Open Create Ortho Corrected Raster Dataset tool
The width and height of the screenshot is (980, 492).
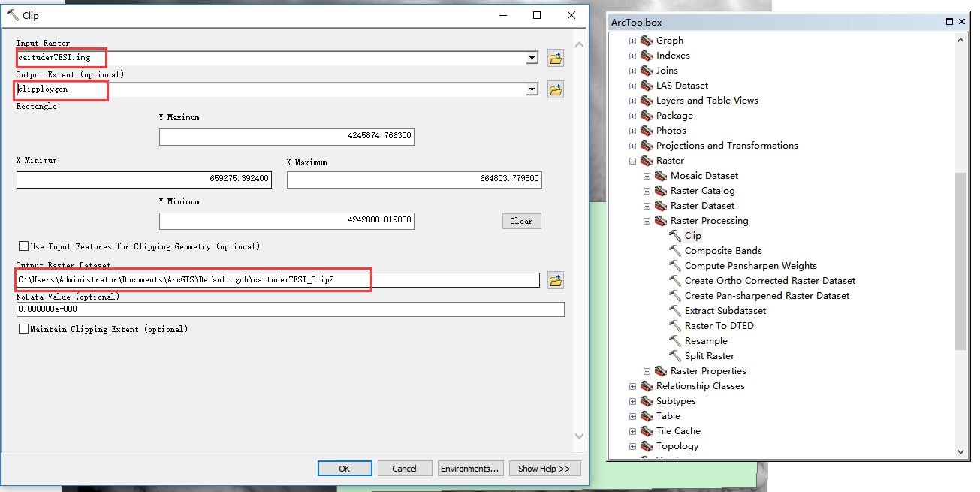pos(770,281)
